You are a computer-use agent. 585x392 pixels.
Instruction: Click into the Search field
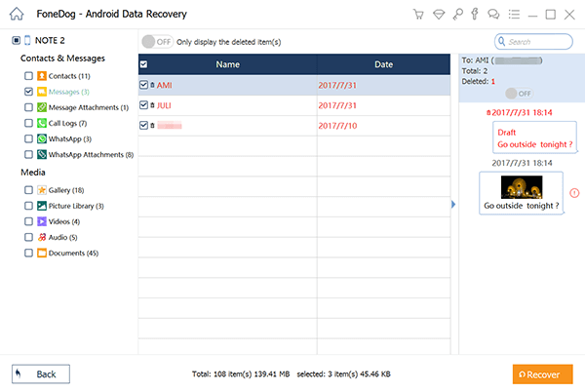(537, 42)
